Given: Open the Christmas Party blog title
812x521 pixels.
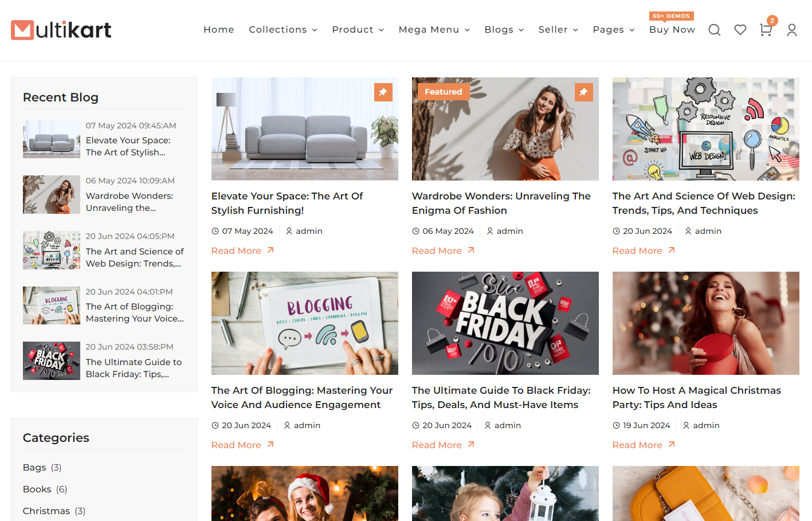Looking at the screenshot, I should 696,397.
